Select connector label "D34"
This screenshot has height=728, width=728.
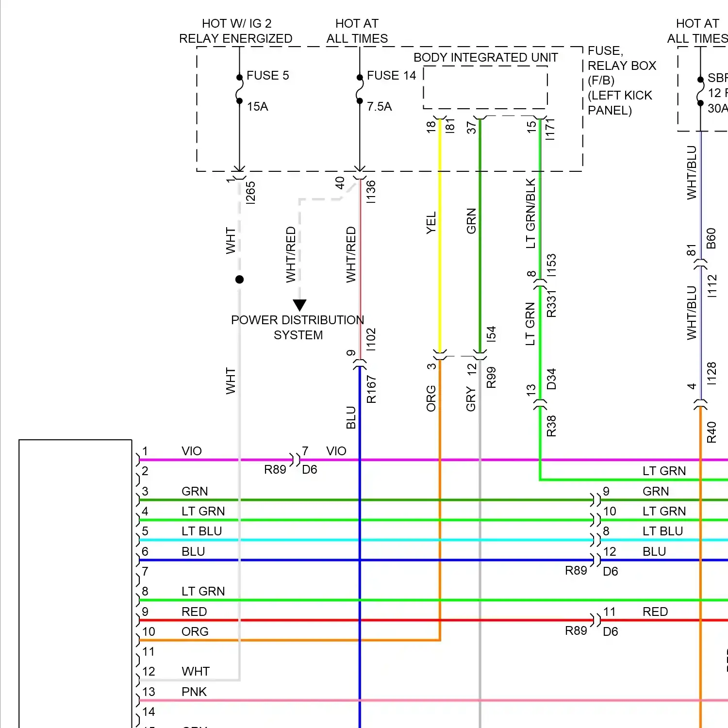pyautogui.click(x=551, y=379)
